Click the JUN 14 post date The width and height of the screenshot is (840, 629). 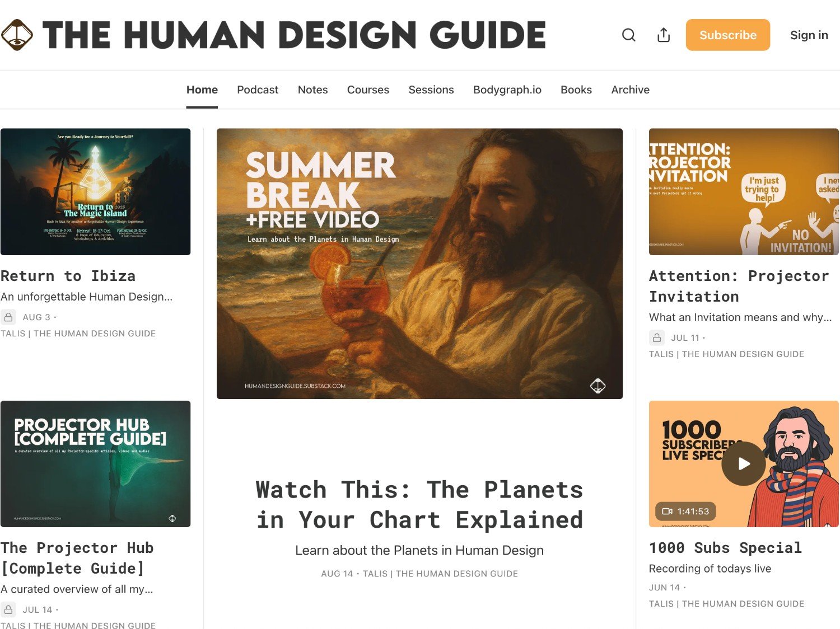point(665,588)
